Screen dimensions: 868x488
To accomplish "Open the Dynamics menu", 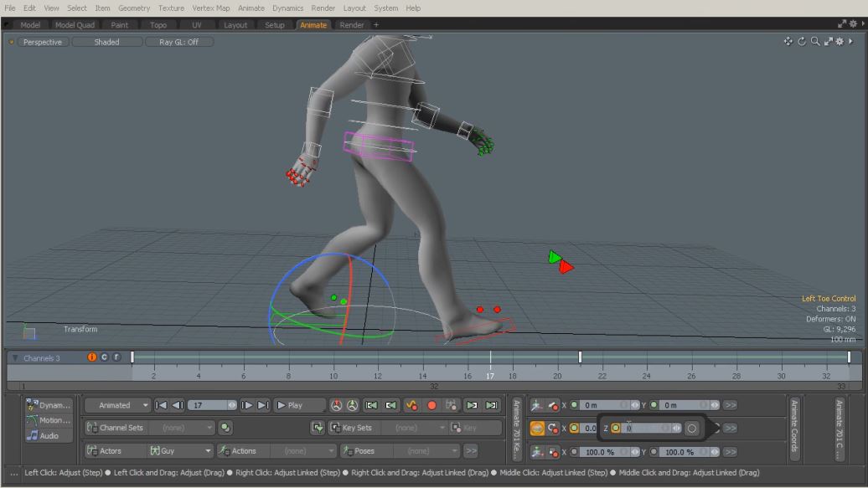I will [x=288, y=8].
